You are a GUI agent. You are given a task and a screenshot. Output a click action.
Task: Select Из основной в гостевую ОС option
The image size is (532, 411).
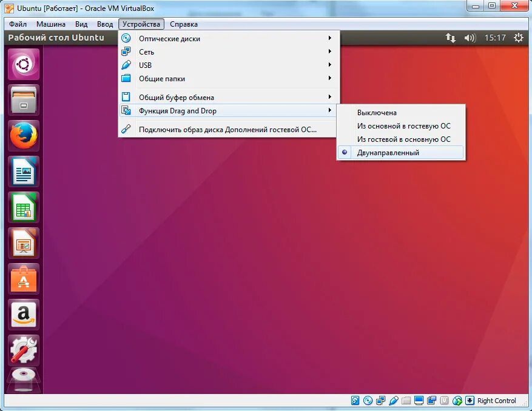[x=402, y=126]
